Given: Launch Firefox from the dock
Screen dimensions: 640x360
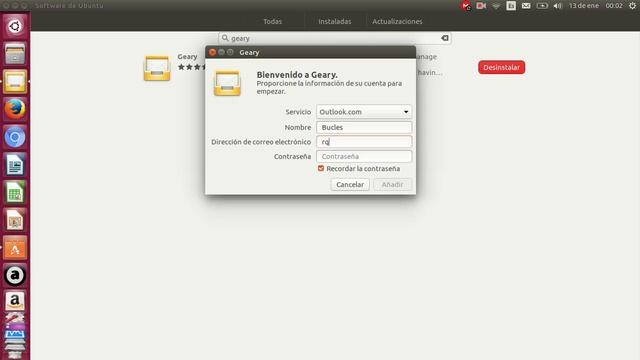Looking at the screenshot, I should 15,109.
